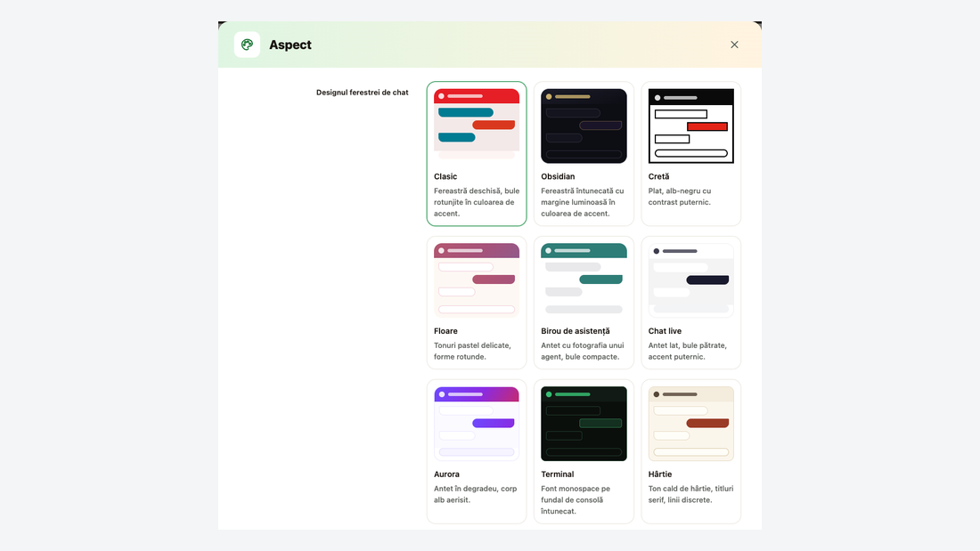Viewport: 980px width, 551px height.
Task: Click the Hârtie card description text
Action: (x=690, y=494)
